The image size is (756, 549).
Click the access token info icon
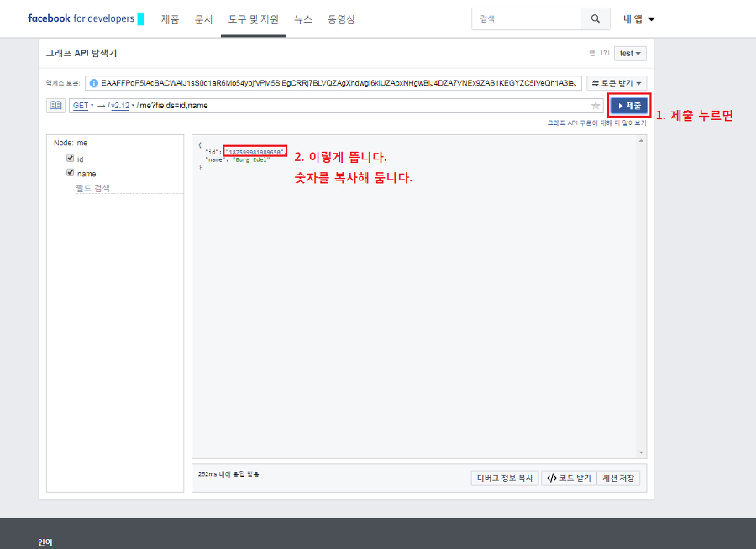pos(93,83)
